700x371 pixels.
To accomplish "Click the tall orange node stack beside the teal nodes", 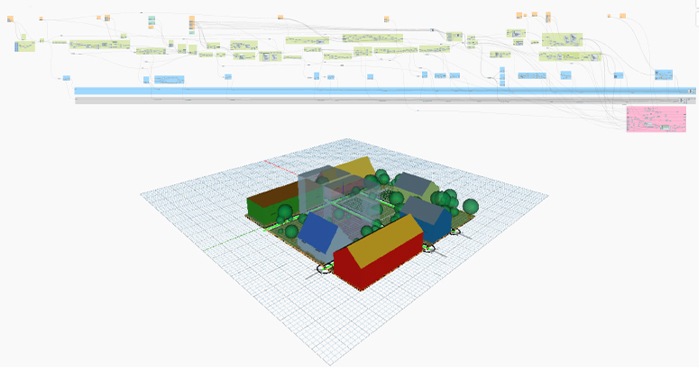I will click(x=192, y=23).
